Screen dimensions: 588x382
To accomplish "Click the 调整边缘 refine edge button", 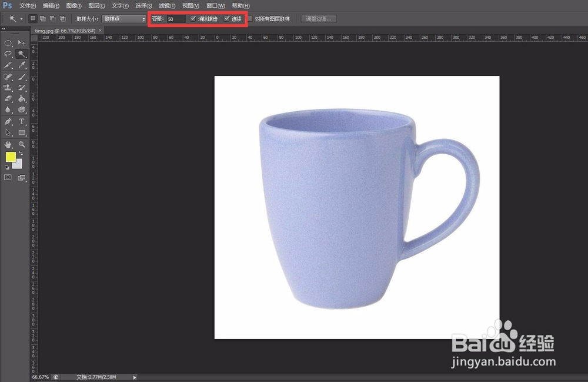I will pyautogui.click(x=318, y=19).
